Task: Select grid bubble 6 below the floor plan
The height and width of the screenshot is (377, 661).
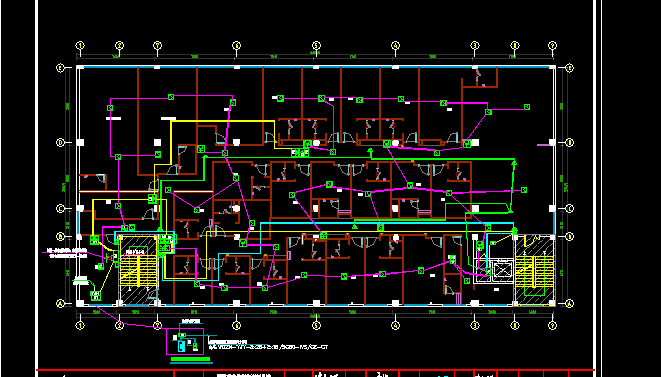Action: [236, 325]
